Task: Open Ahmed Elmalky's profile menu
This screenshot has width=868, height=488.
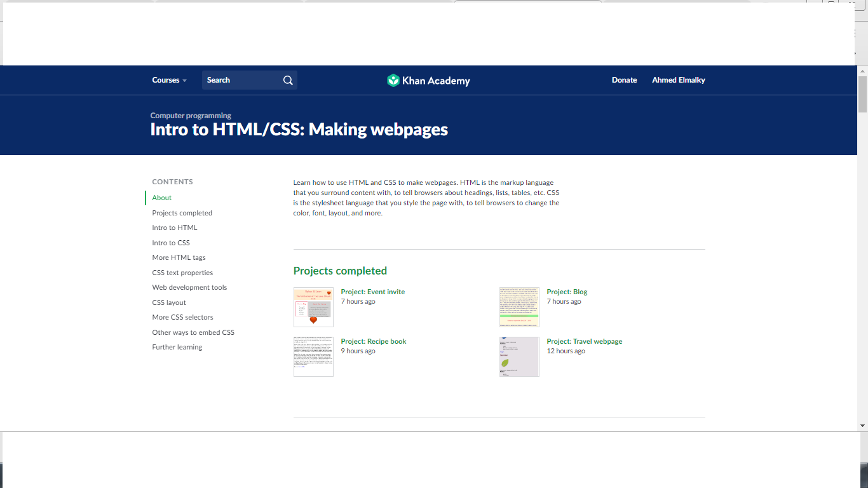Action: [x=679, y=80]
